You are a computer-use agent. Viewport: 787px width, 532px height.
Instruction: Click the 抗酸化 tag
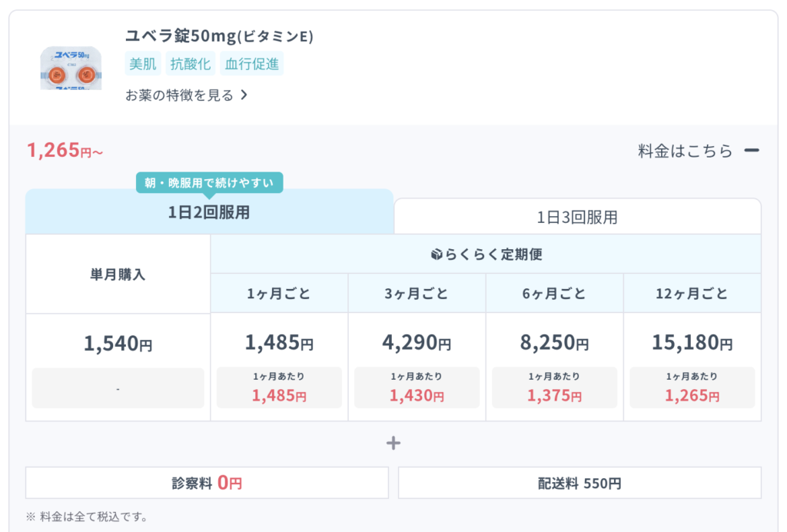[x=191, y=64]
